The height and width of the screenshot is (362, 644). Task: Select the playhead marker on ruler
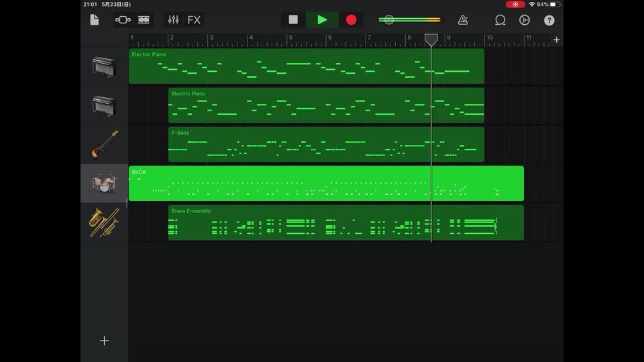pos(431,40)
